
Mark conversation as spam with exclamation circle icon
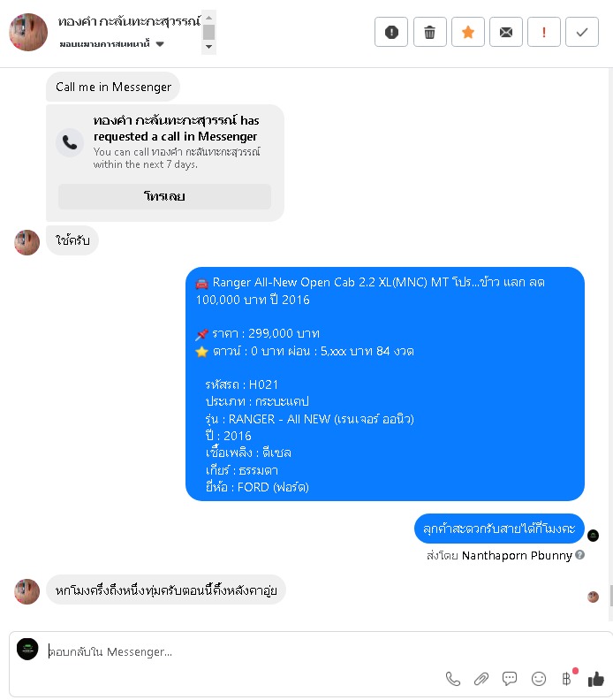391,32
